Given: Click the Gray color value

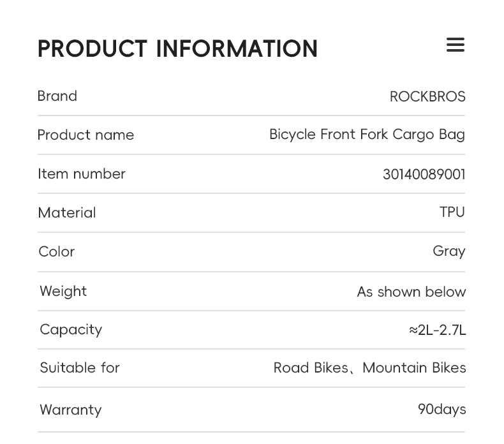Looking at the screenshot, I should click(x=448, y=251).
